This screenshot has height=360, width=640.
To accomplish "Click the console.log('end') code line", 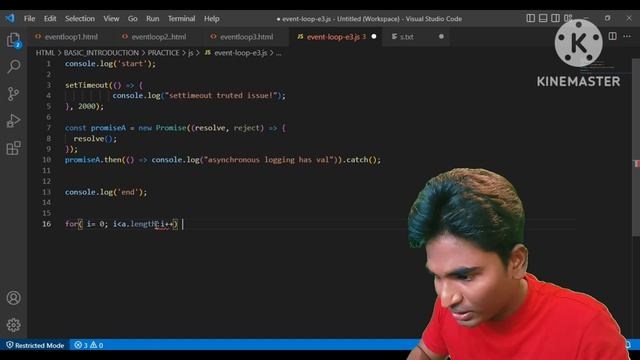I will (x=106, y=192).
